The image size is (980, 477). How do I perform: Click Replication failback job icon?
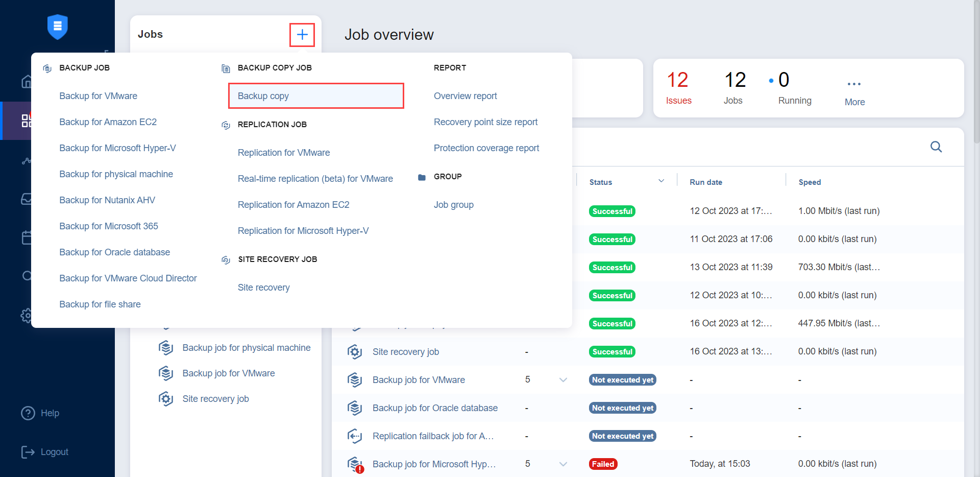click(x=355, y=436)
